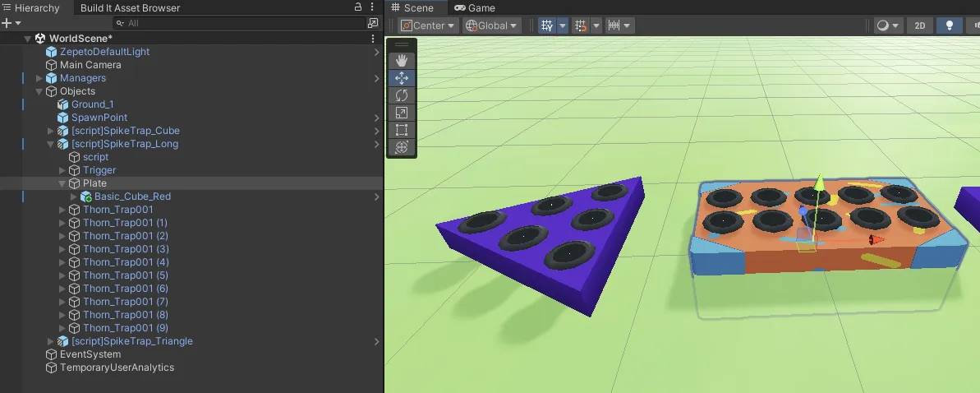Toggle scene lighting lightbulb button
Image resolution: width=980 pixels, height=393 pixels.
click(950, 25)
